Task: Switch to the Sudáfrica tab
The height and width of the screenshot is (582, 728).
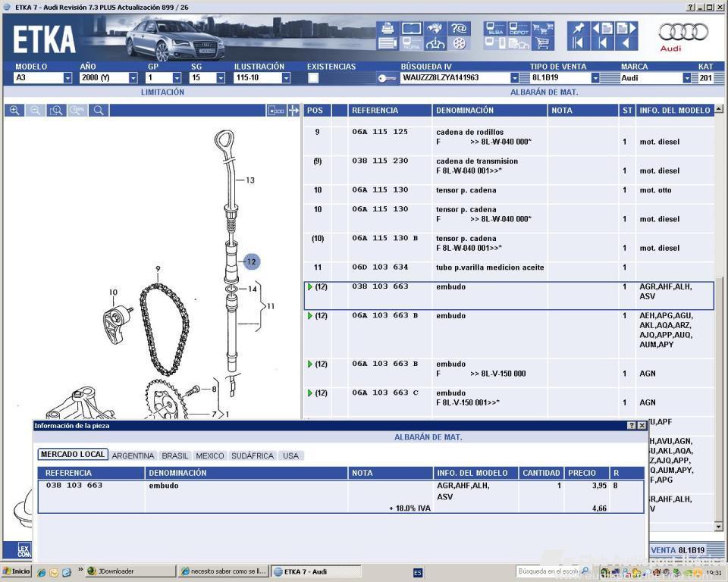Action: tap(253, 455)
